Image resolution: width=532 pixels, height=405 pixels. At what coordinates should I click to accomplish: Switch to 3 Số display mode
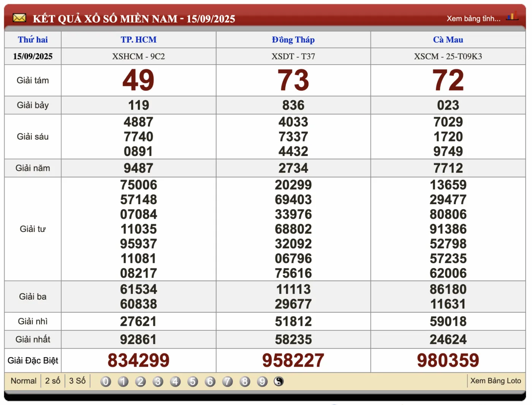tap(77, 381)
